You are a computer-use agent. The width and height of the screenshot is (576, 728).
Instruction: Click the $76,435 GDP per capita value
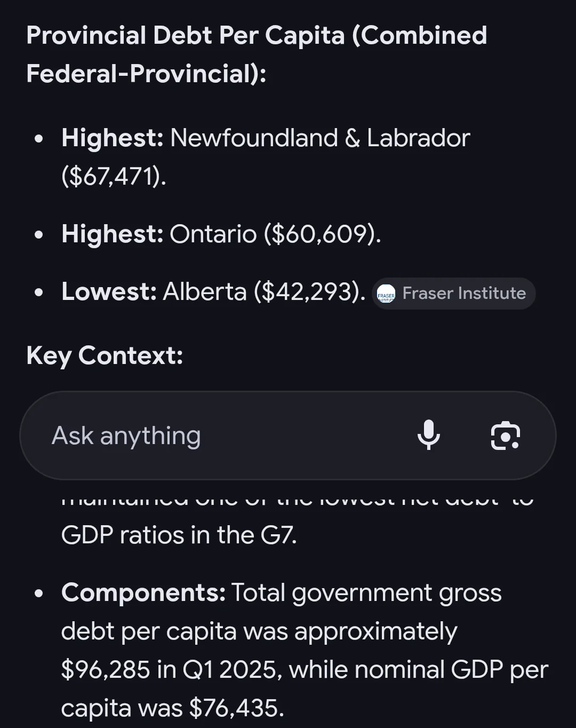(236, 708)
